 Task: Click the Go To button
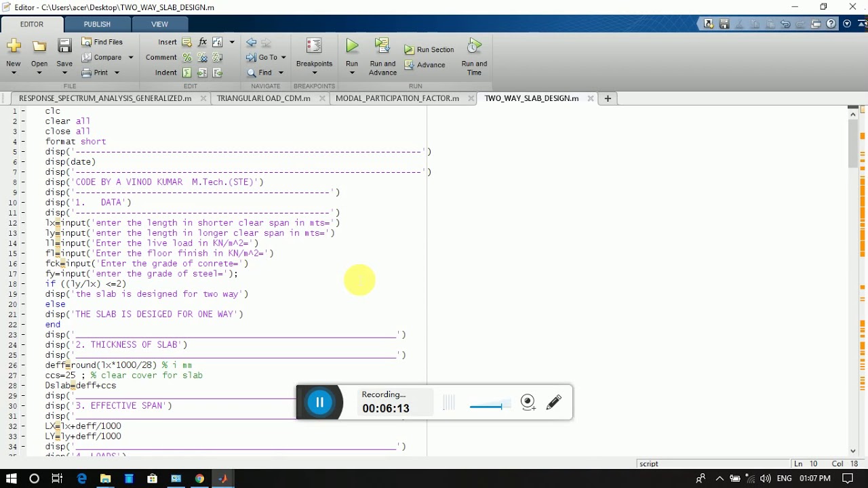[262, 58]
